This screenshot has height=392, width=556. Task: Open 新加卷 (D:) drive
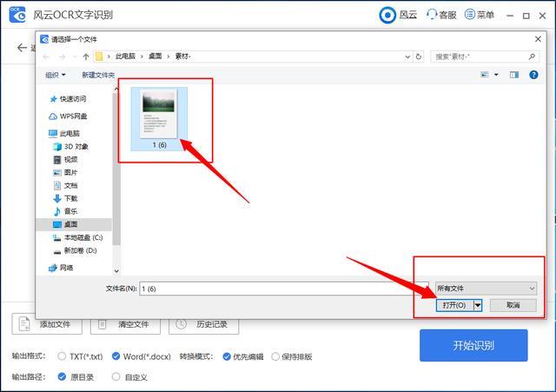[76, 250]
